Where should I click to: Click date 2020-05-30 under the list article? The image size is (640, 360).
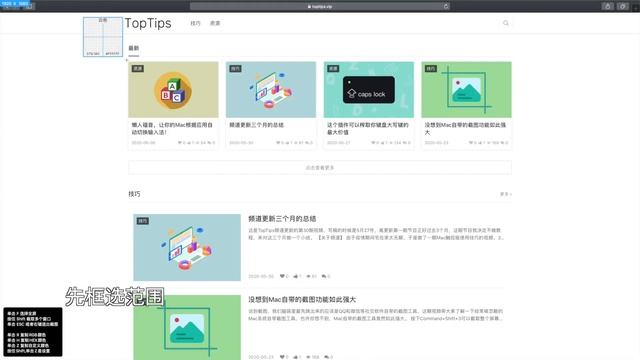pos(261,276)
